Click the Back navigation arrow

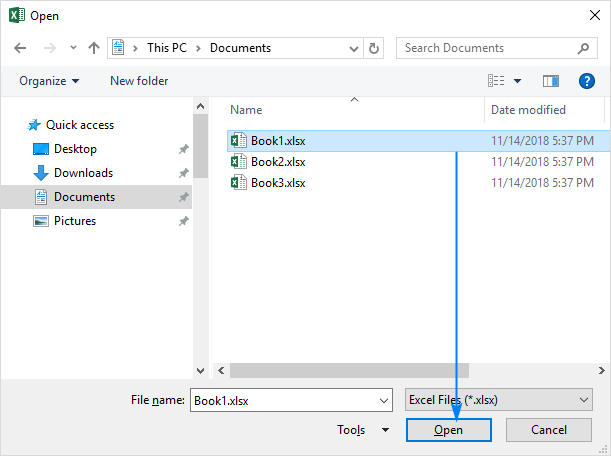(21, 48)
